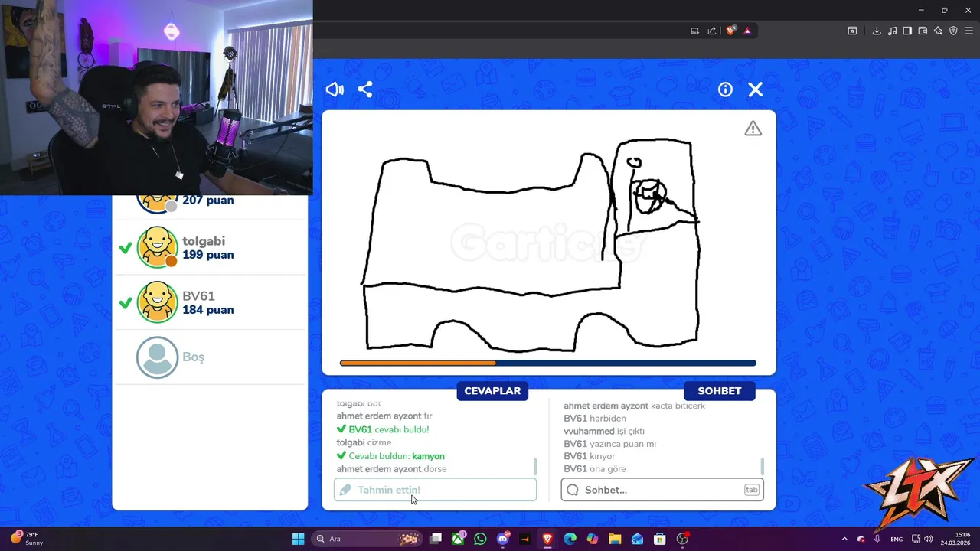Click the 'BV61 ona göre' chat line
980x551 pixels.
click(595, 469)
